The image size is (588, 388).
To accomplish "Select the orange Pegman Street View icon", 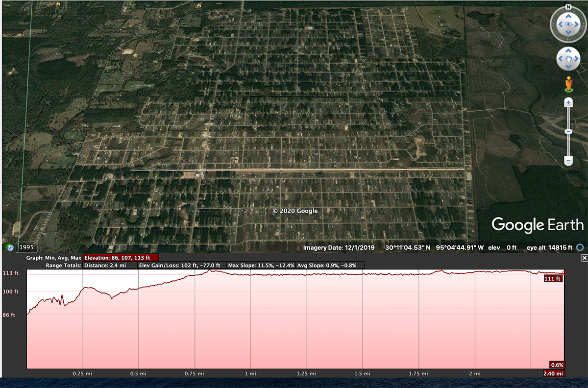I will (568, 84).
